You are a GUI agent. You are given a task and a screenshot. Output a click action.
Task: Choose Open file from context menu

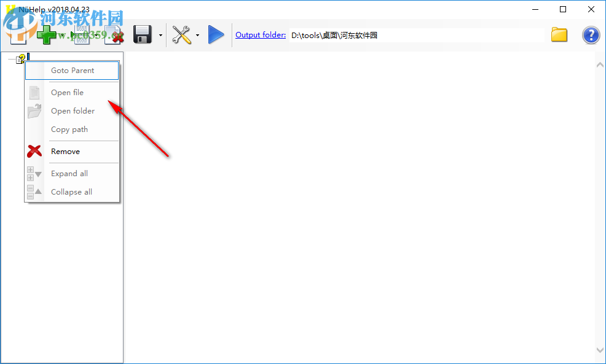click(x=72, y=93)
